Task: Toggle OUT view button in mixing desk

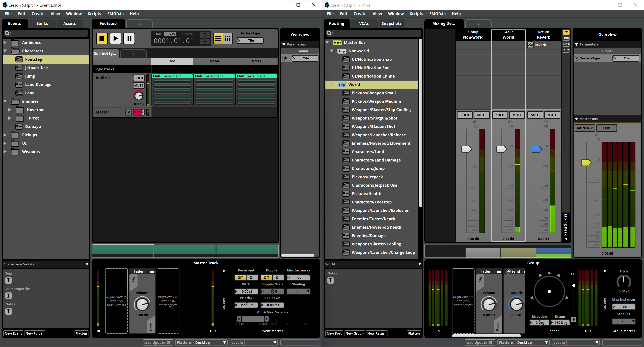Action: tap(566, 50)
